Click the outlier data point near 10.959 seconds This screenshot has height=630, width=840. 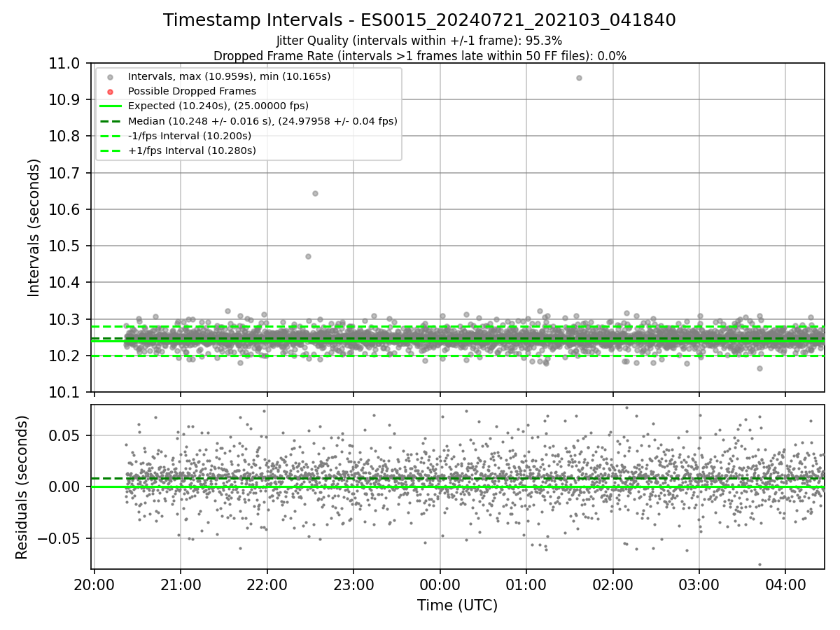[579, 78]
